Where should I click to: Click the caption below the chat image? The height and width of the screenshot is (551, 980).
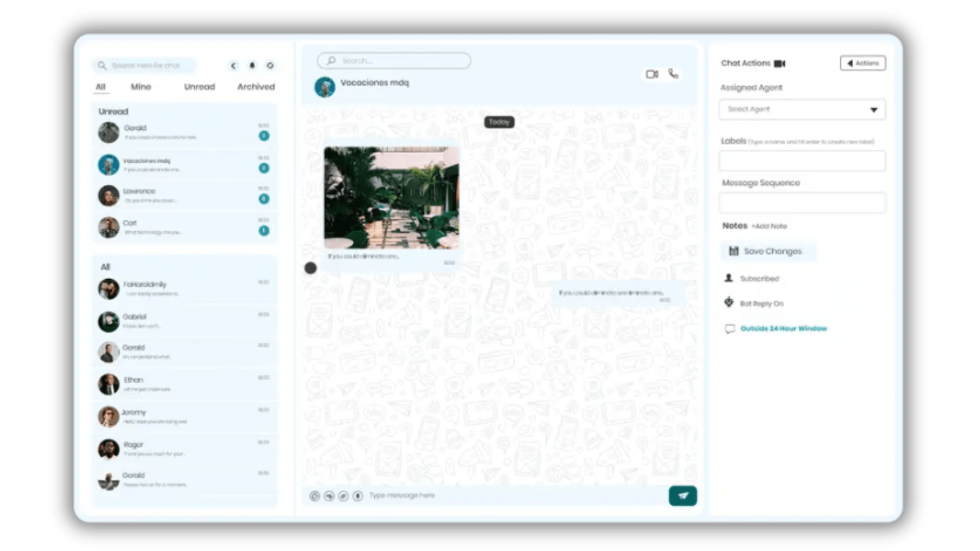[364, 257]
